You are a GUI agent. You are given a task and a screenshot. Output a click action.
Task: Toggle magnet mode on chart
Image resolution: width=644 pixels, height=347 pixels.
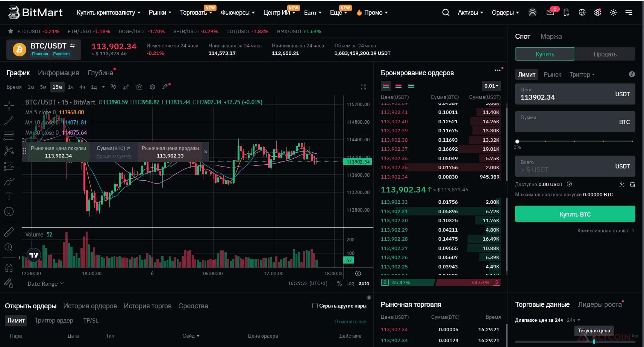click(x=9, y=268)
